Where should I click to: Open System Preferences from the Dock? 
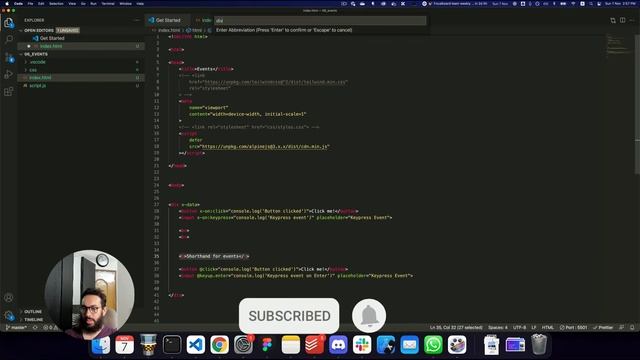coord(243,345)
